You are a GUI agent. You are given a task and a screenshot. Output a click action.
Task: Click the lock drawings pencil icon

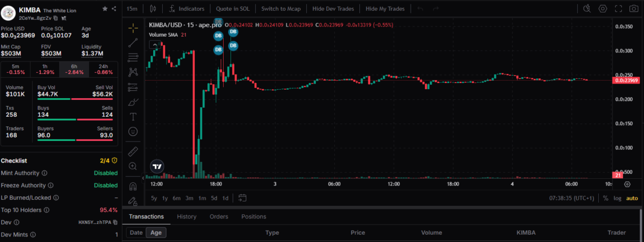(133, 201)
